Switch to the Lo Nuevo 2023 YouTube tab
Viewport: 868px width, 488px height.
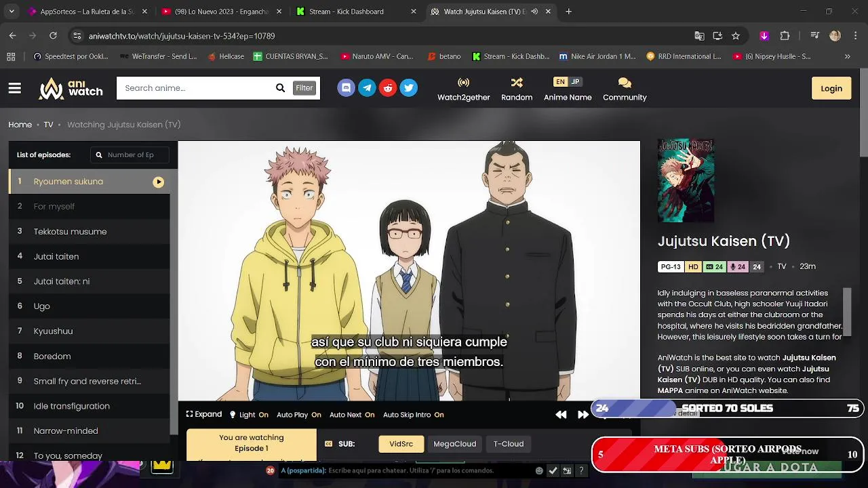click(x=221, y=12)
